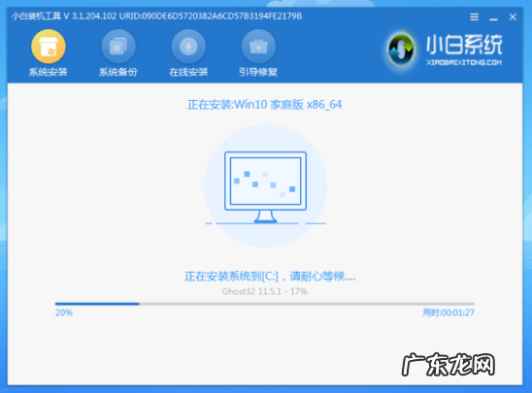Click the monitor illustration

(x=265, y=187)
